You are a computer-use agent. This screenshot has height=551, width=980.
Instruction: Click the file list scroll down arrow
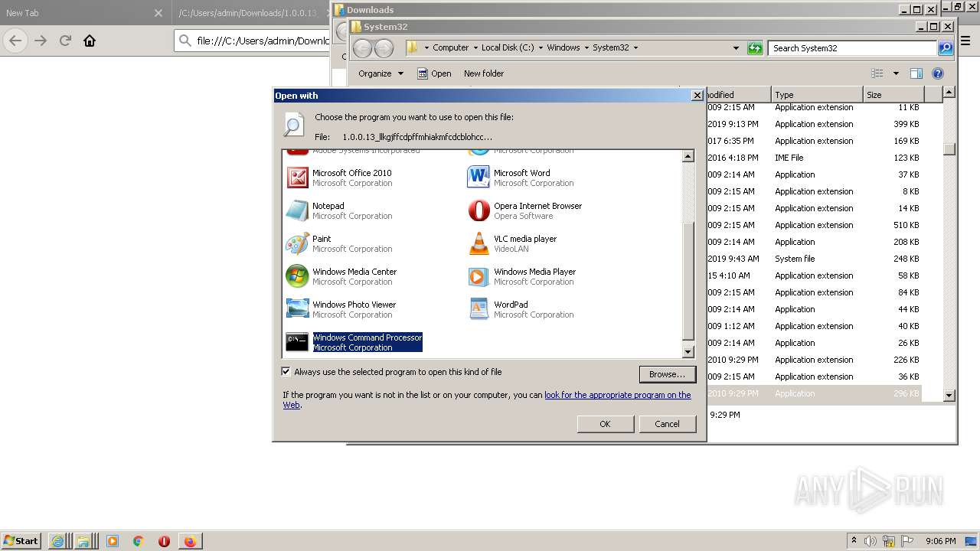(949, 396)
